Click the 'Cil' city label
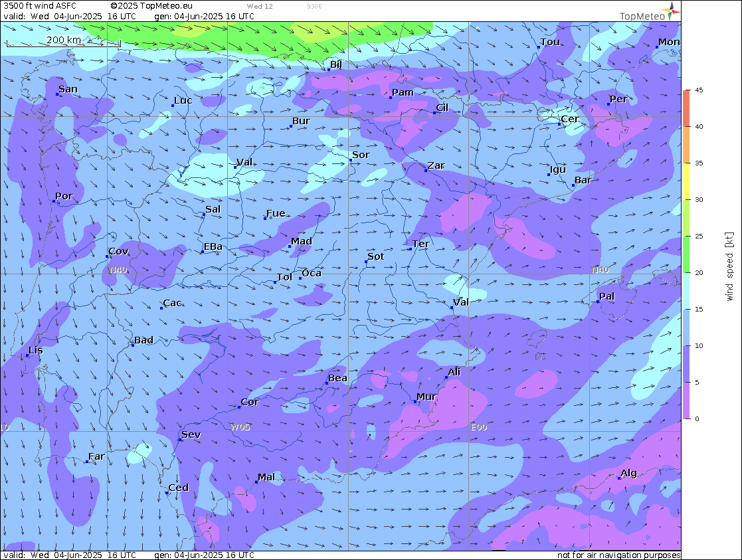Screen dimensions: 742x560 point(442,108)
